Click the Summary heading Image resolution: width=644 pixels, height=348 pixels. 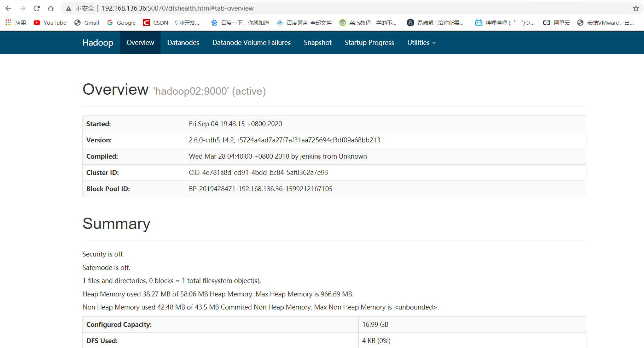[x=116, y=224]
